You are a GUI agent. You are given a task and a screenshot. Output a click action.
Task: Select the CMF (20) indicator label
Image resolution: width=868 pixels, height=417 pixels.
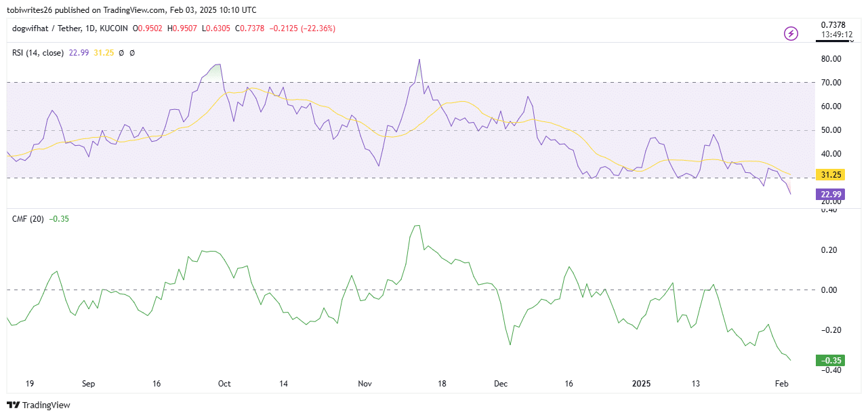[x=28, y=218]
